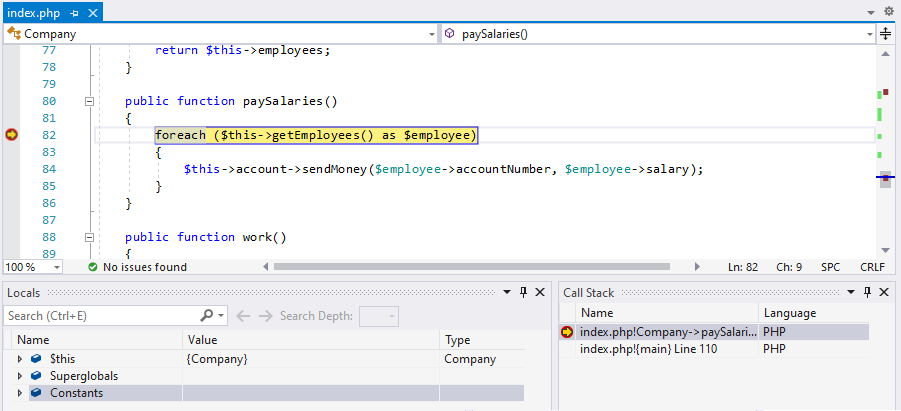The height and width of the screenshot is (411, 901).
Task: Select the {main} Line 110 stack frame
Action: click(714, 349)
